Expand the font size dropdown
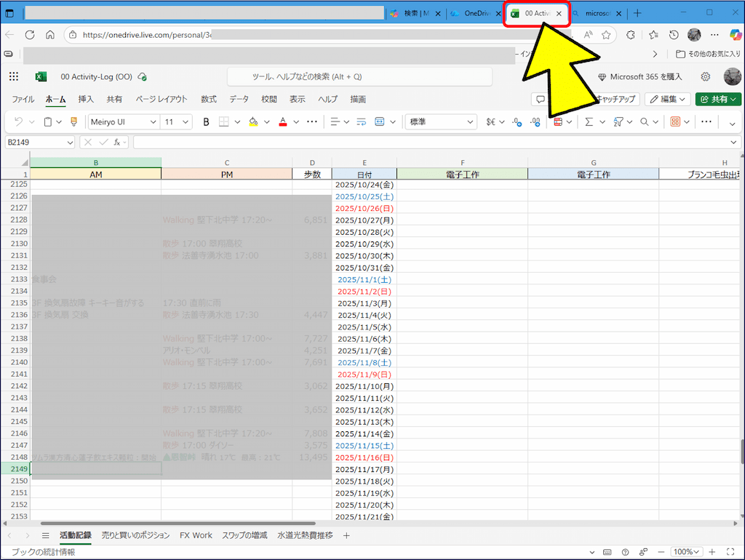This screenshot has height=560, width=745. click(x=184, y=121)
